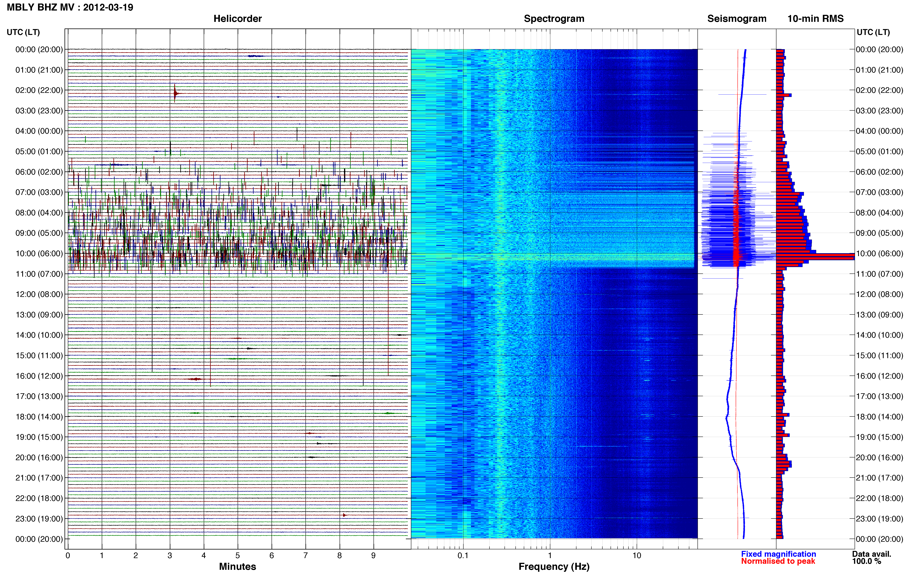
Task: Click 06:00 (02:00) on the Helicorder time axis
Action: [39, 172]
